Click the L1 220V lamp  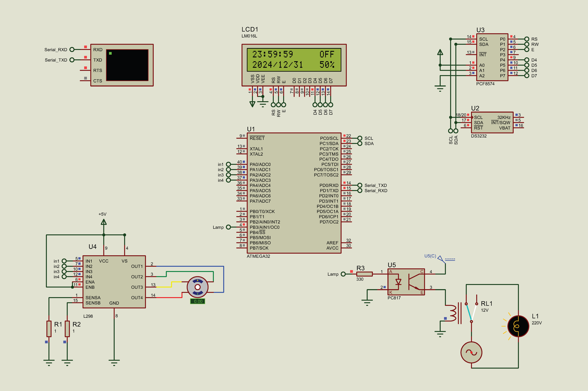[518, 326]
